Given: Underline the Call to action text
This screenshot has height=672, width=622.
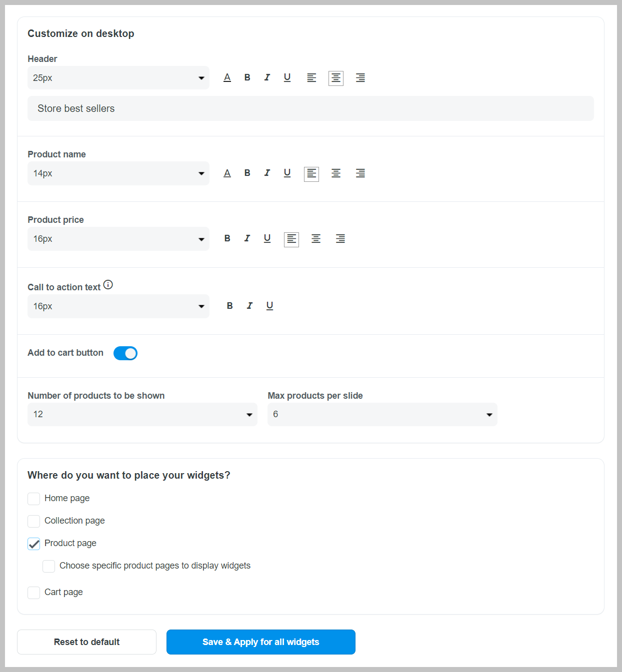Looking at the screenshot, I should (269, 306).
